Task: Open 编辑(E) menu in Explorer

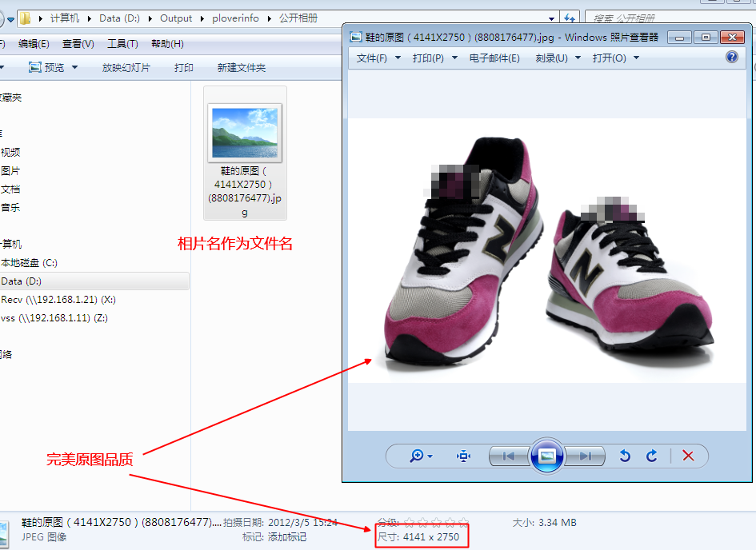Action: [x=34, y=44]
